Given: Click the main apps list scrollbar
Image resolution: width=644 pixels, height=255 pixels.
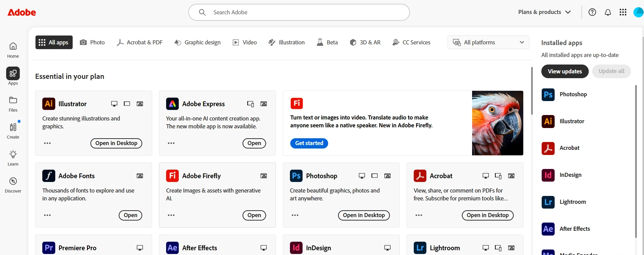Looking at the screenshot, I should pyautogui.click(x=531, y=91).
